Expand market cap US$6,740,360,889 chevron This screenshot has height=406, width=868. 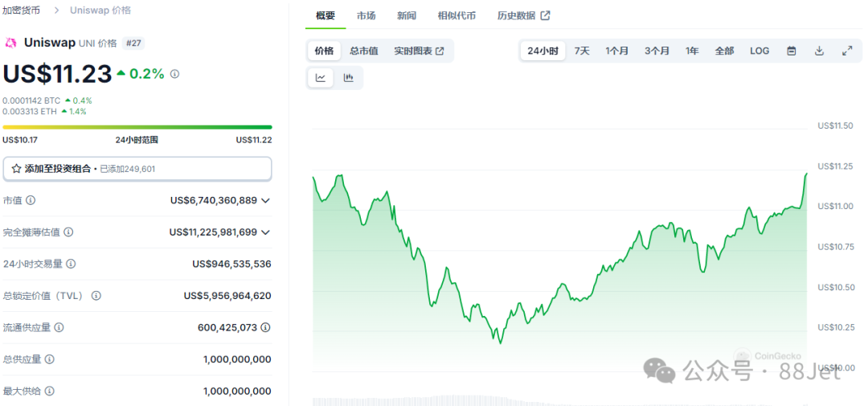click(x=266, y=200)
